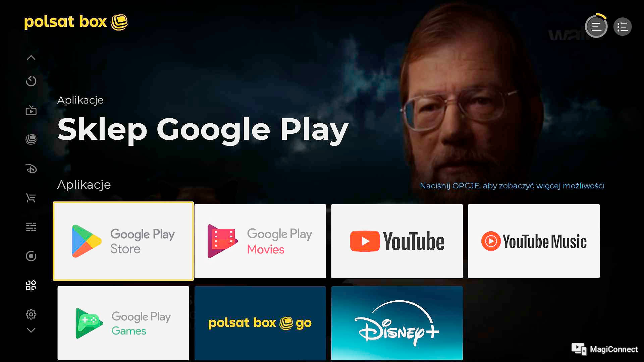Open Disney+ app

point(397,323)
